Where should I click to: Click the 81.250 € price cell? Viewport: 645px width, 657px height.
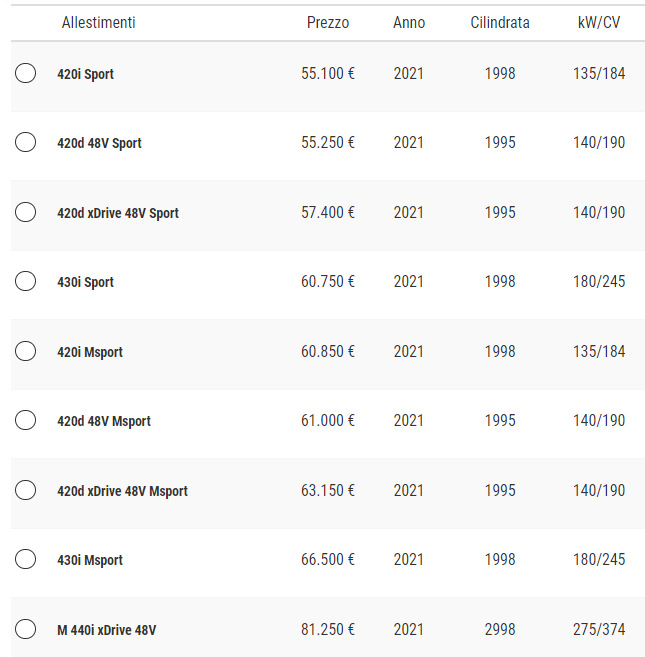tap(328, 630)
